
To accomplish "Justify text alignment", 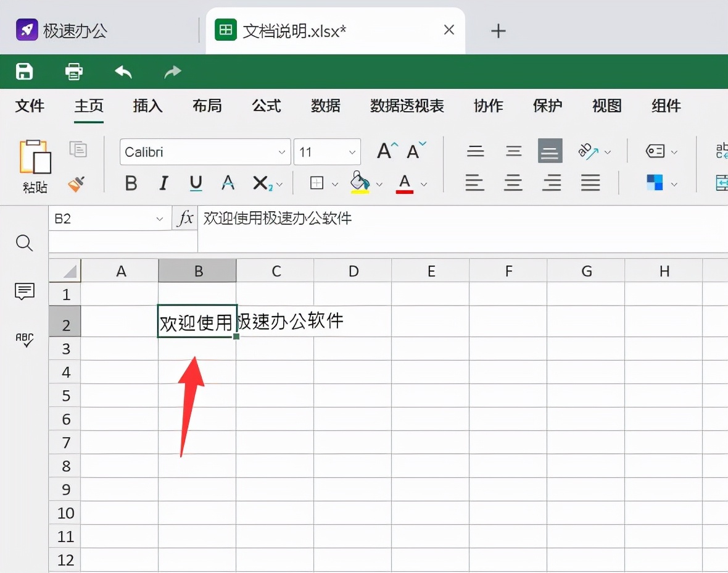I will (x=590, y=183).
